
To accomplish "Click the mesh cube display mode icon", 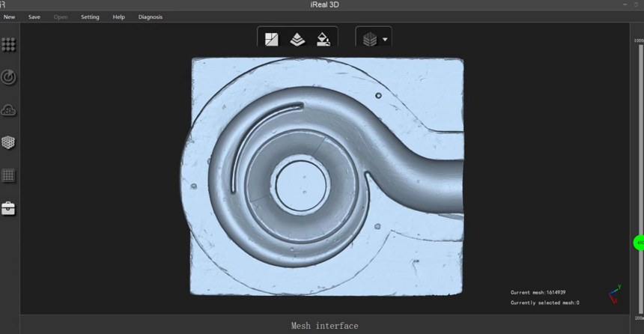I will (370, 40).
